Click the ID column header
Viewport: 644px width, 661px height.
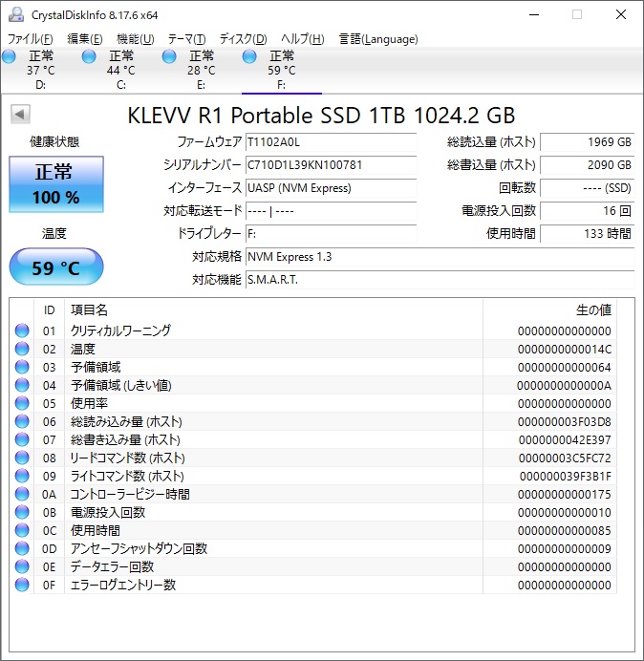49,310
